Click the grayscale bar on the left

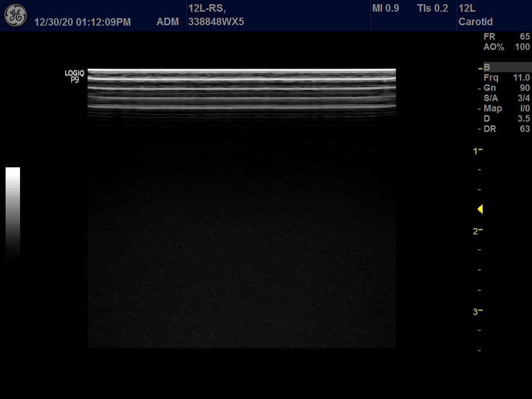click(13, 213)
